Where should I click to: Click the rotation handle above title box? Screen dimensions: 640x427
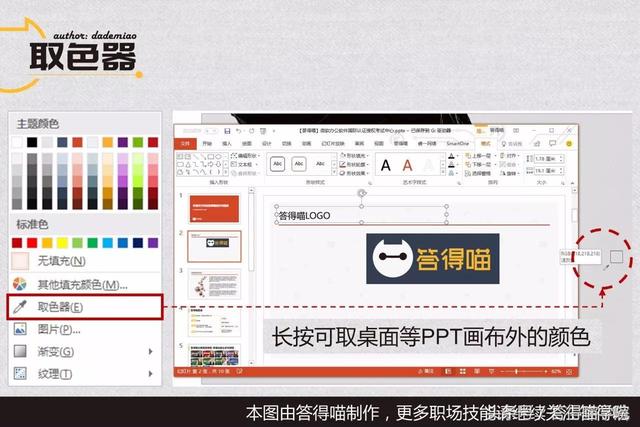361,193
